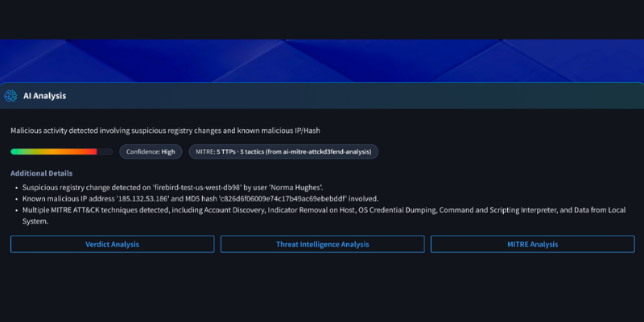
Task: Click the dark unfilled end of risk bar
Action: [x=105, y=151]
